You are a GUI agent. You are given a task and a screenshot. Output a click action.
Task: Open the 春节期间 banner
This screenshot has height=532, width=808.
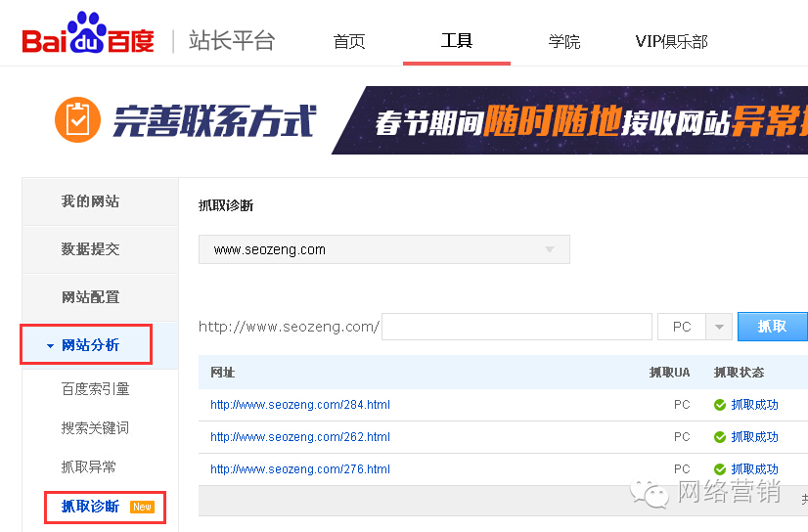coord(569,120)
